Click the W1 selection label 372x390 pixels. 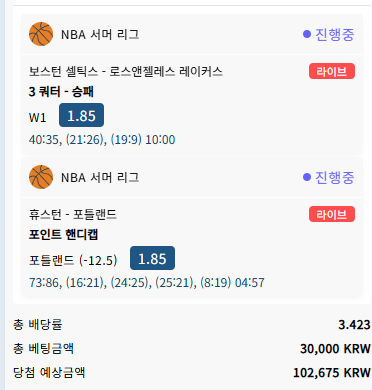[37, 118]
